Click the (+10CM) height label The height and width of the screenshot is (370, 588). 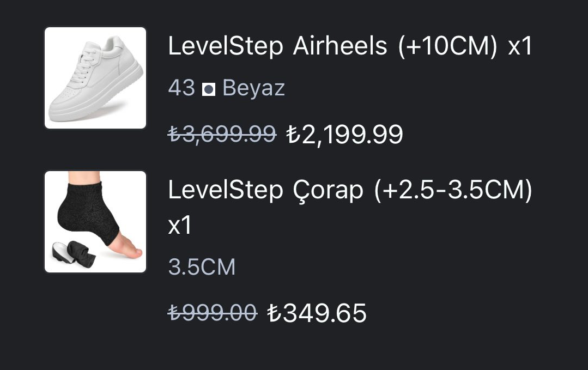click(448, 46)
